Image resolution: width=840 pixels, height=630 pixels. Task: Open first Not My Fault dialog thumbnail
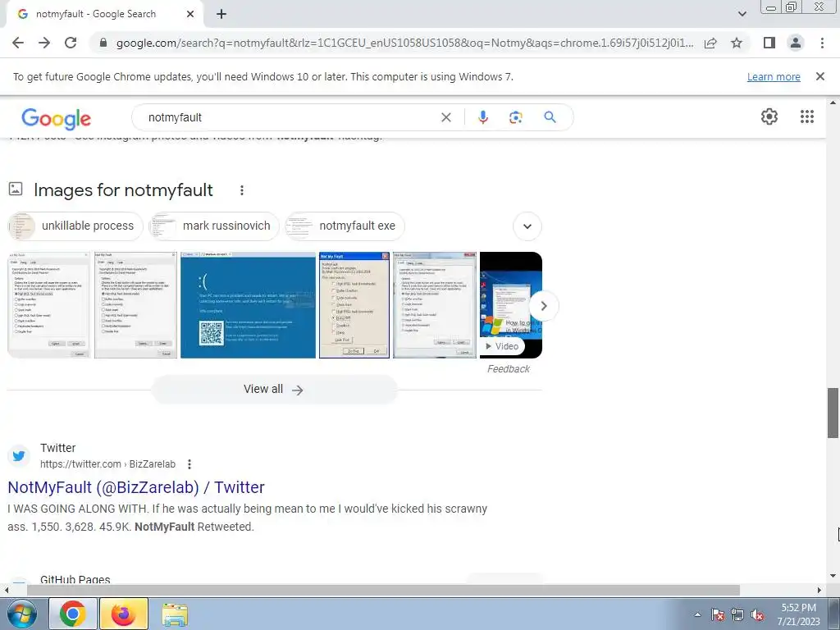click(x=48, y=305)
